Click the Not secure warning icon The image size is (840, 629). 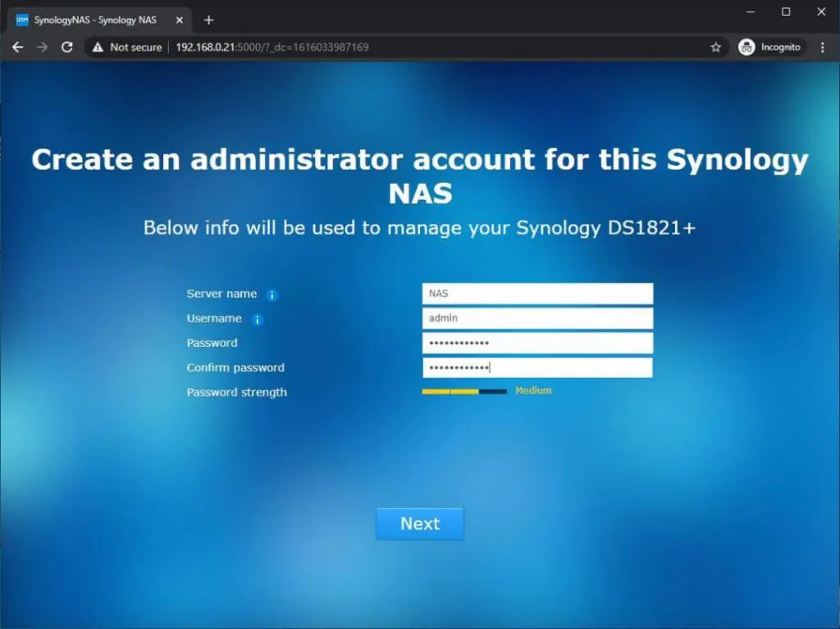click(98, 47)
